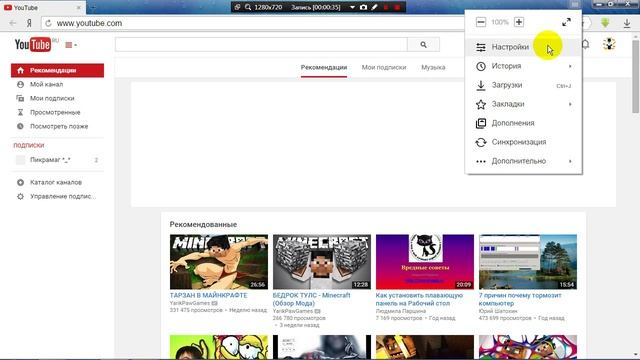Click the Настройки sliders icon
Image resolution: width=640 pixels, height=360 pixels.
pos(481,47)
